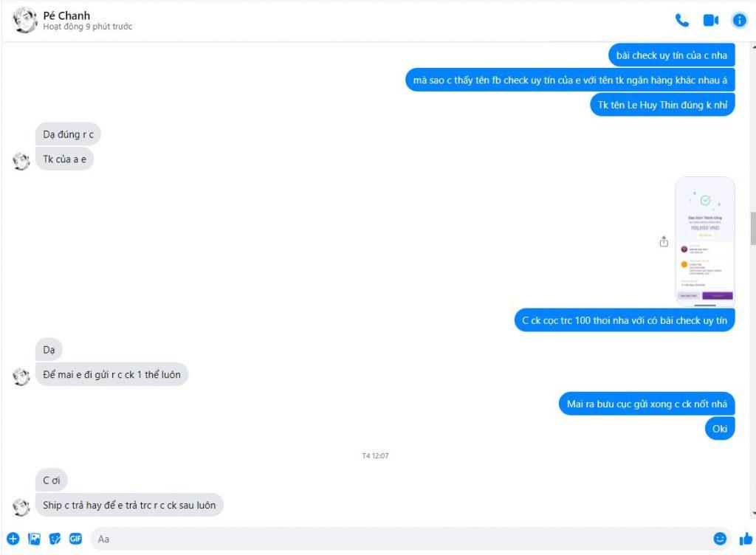
Task: Share the transfer receipt image
Action: coord(664,241)
